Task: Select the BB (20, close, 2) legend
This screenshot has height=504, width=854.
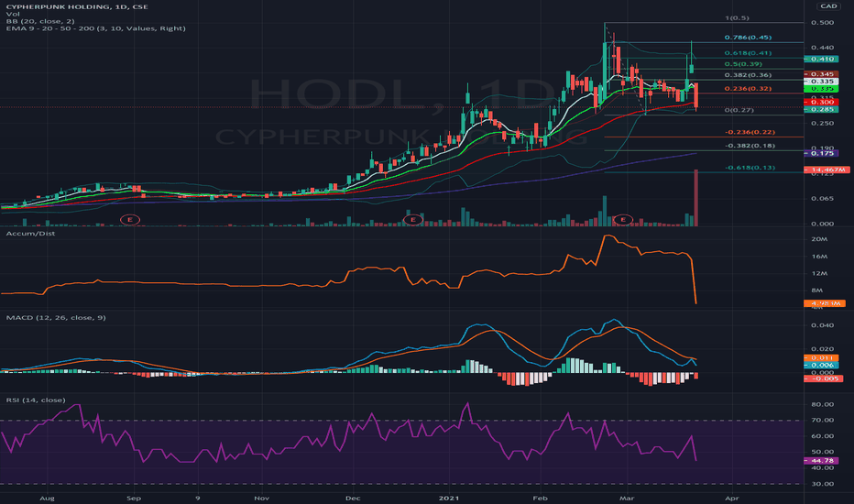Action: click(x=40, y=21)
